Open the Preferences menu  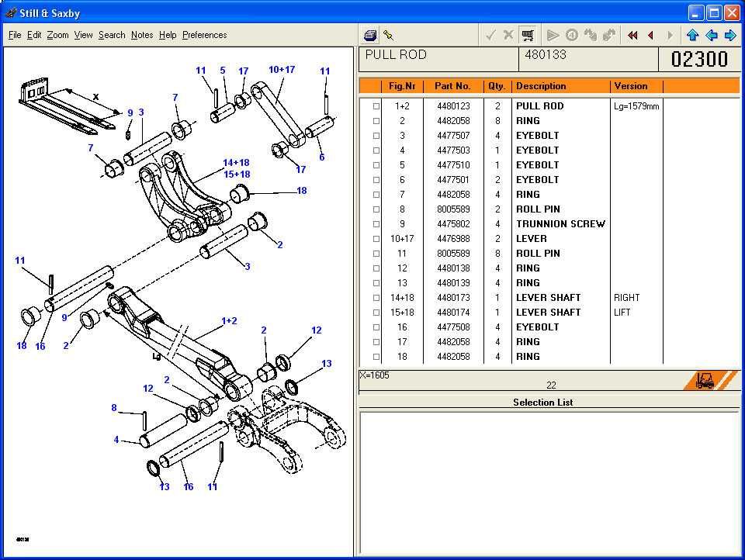204,35
